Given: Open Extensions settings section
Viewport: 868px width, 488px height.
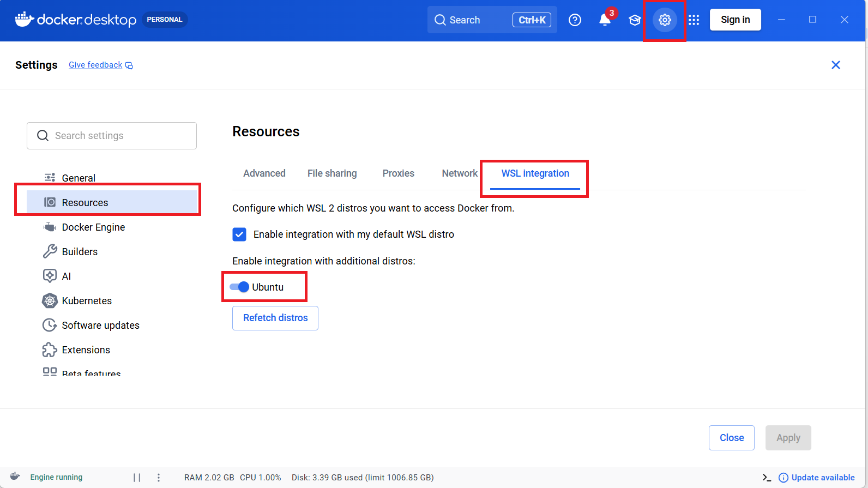Looking at the screenshot, I should pos(112,350).
